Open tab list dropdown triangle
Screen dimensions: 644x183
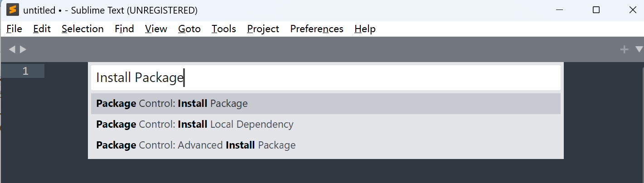pyautogui.click(x=639, y=49)
